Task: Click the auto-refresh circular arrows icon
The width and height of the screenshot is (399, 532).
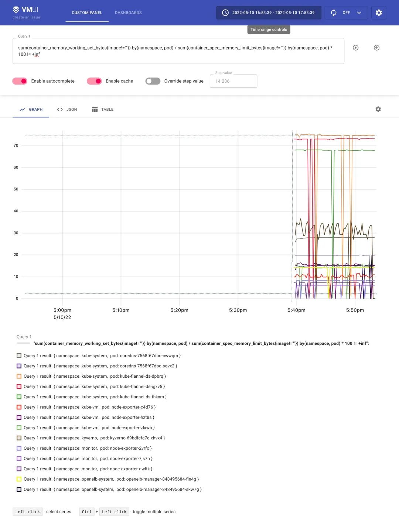Action: 334,13
